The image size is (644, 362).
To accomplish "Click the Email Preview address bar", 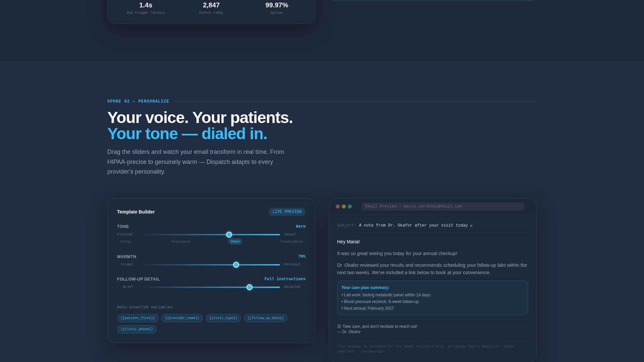I will (x=443, y=206).
